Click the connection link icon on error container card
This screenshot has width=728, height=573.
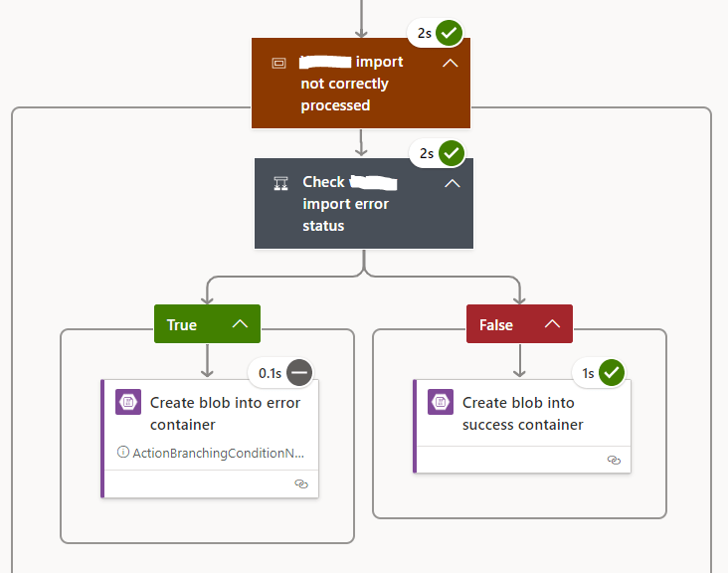[301, 483]
